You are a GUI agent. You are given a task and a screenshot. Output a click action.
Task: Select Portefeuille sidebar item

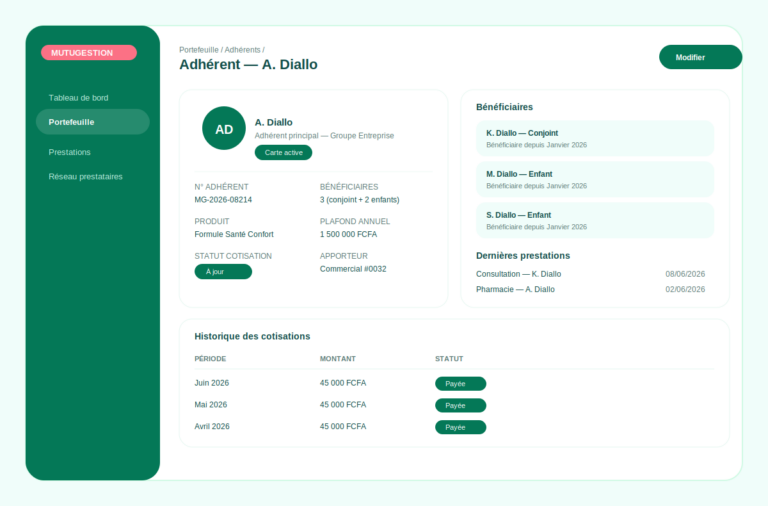click(93, 122)
